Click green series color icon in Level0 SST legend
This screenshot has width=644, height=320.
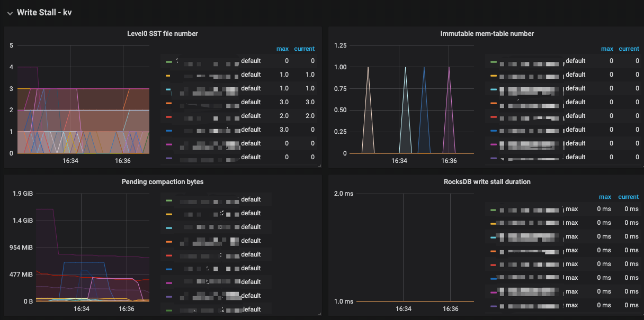pyautogui.click(x=169, y=61)
